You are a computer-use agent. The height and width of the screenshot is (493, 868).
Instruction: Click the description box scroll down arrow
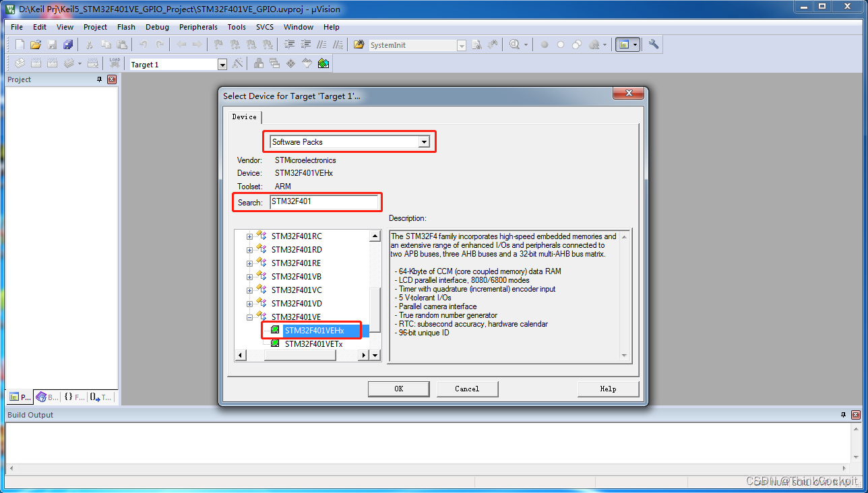tap(624, 356)
